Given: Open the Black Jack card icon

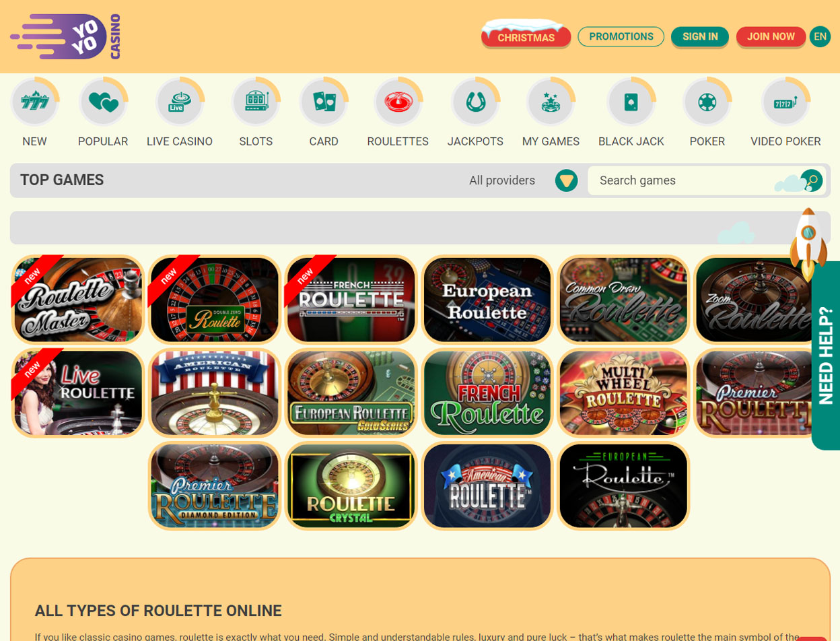Looking at the screenshot, I should coord(631,102).
